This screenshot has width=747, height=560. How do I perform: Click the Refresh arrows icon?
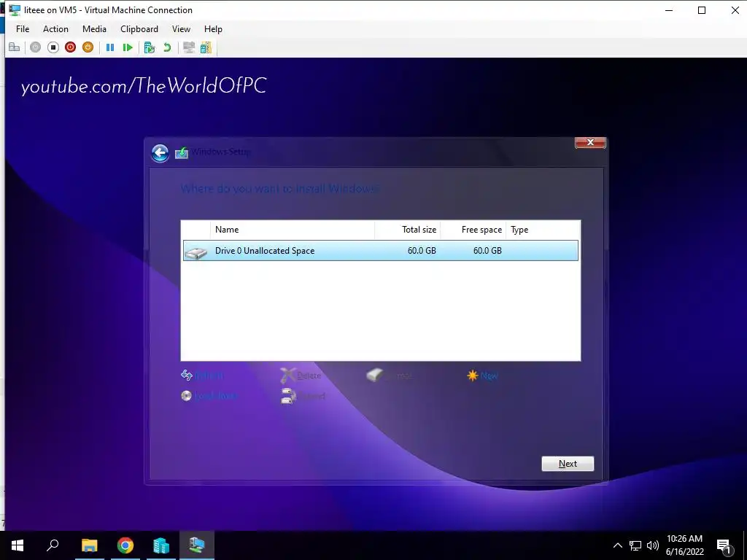(186, 376)
